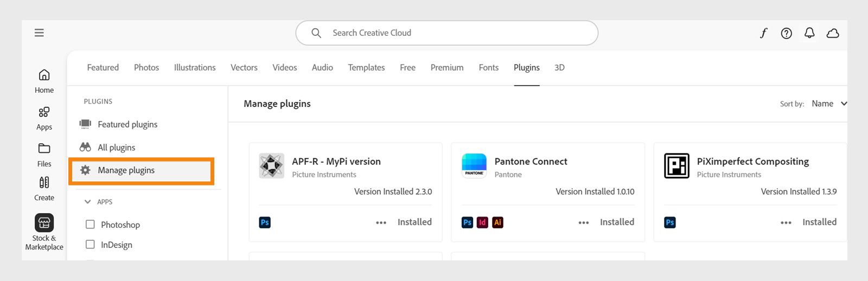Open the Featured plugins link
Screen dimensions: 868x281
(127, 124)
